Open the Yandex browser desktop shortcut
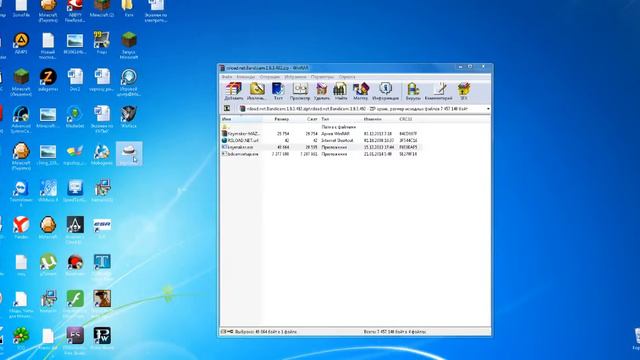This screenshot has width=640, height=360. pyautogui.click(x=21, y=228)
